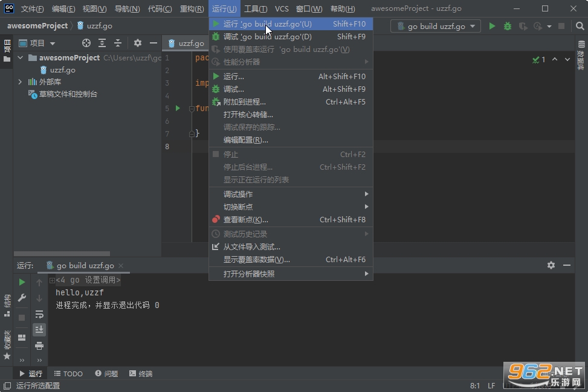This screenshot has height=392, width=588.
Task: Choose 编辑配置(R)... menu item
Action: tap(291, 140)
